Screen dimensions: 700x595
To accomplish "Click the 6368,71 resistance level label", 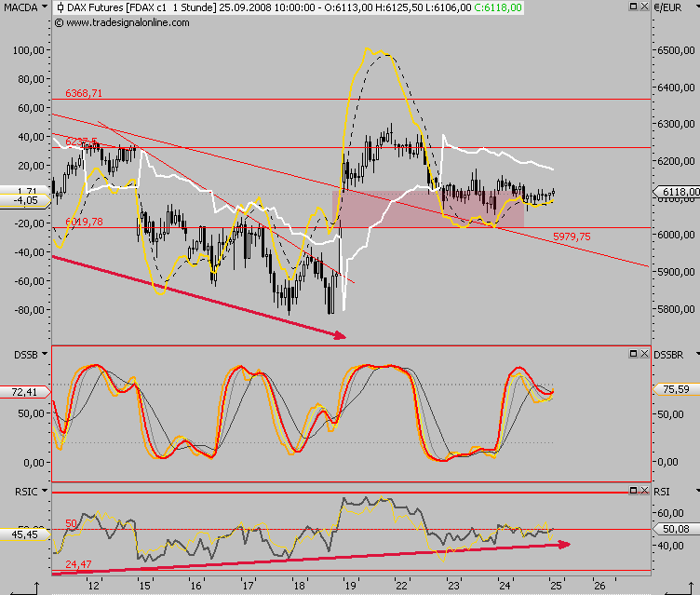I will click(84, 93).
